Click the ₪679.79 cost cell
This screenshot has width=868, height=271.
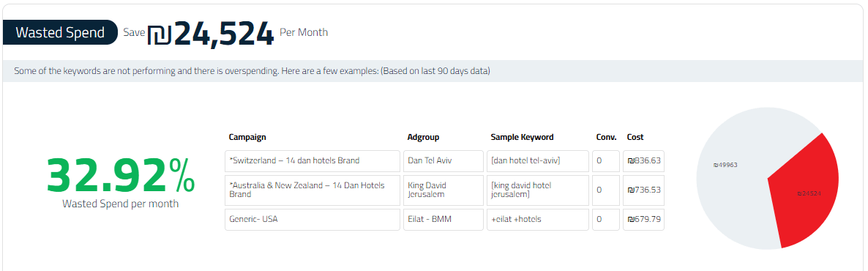pyautogui.click(x=643, y=220)
